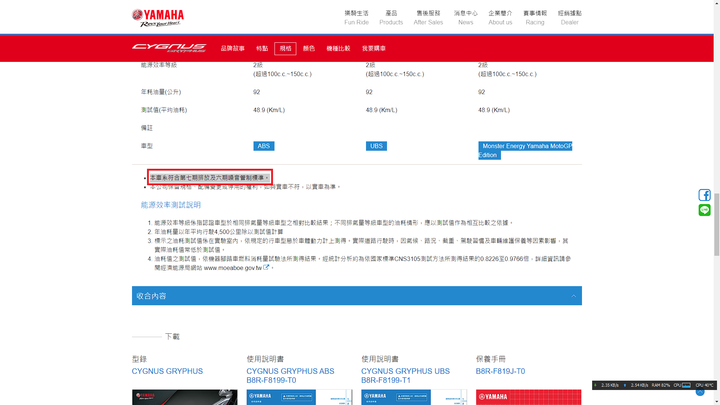
Task: Click the 2.54 KB/s upload speed readout
Action: coord(638,385)
